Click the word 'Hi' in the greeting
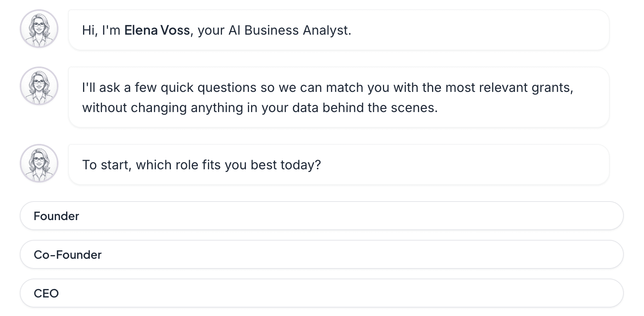 coord(89,30)
